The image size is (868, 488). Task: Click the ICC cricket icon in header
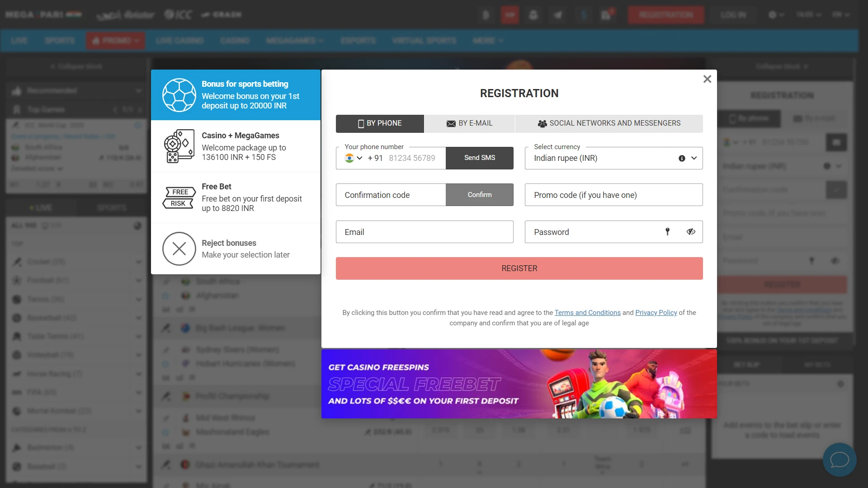[178, 14]
